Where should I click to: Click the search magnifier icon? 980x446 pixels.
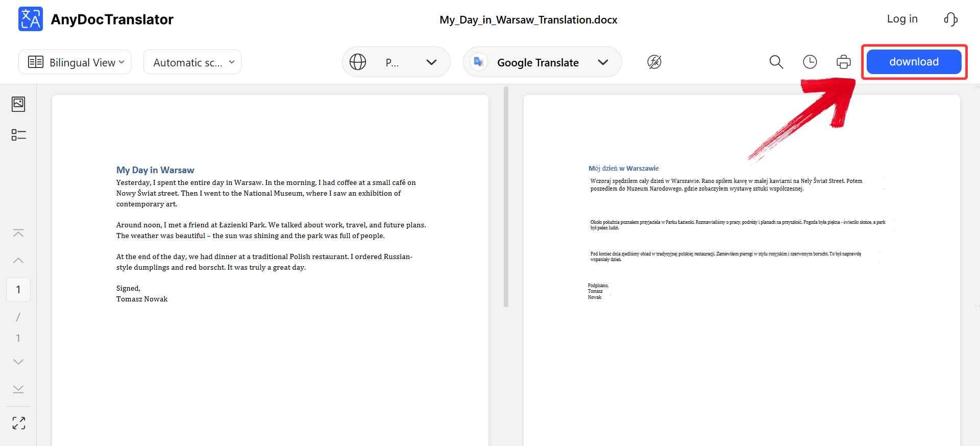(x=776, y=62)
